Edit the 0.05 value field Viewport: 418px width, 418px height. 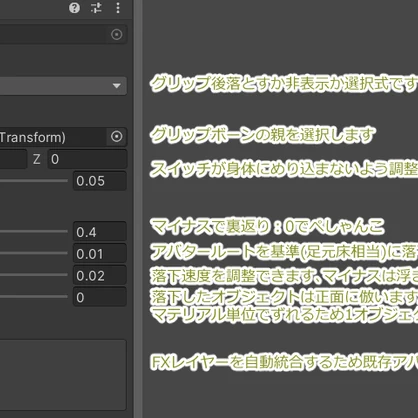[100, 181]
